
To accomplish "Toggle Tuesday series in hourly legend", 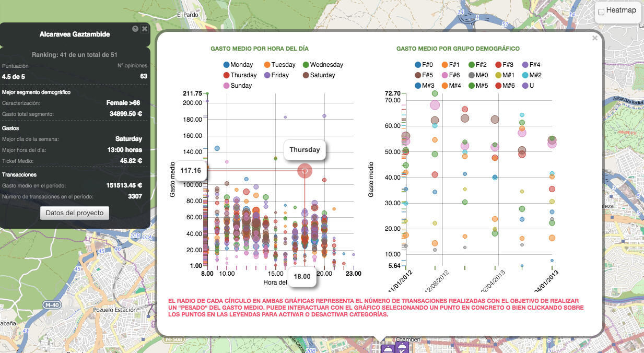I will click(267, 65).
